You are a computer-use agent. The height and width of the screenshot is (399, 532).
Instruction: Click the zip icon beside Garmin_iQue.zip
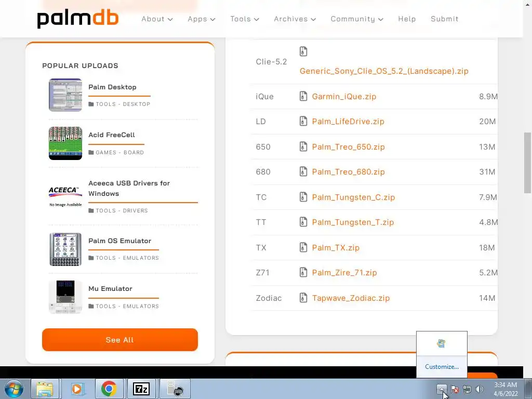(303, 96)
